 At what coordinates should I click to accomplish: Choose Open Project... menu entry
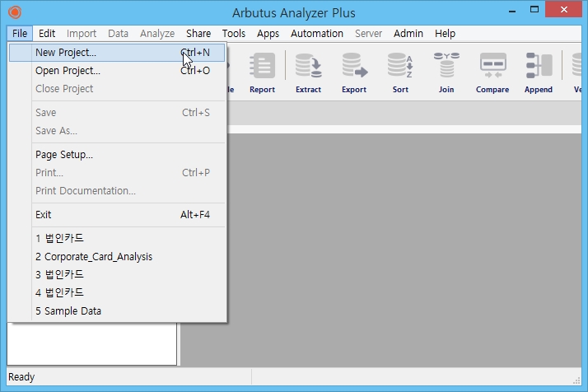click(117, 71)
